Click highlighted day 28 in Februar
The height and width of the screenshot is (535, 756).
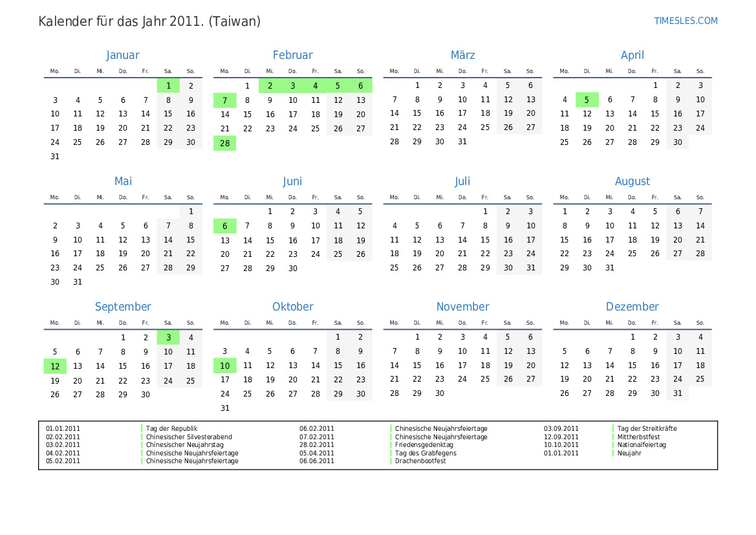(x=224, y=143)
